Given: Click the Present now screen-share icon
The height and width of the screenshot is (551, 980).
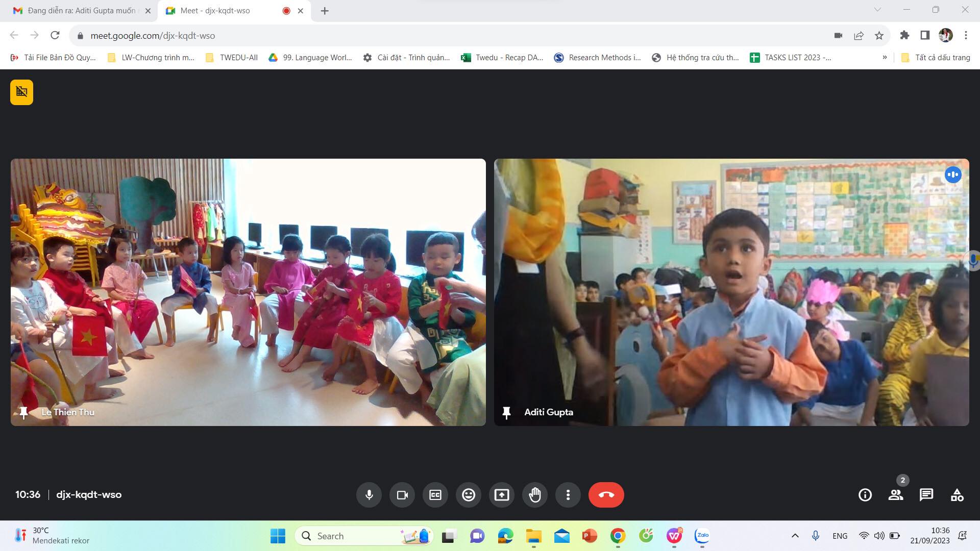Looking at the screenshot, I should point(502,495).
